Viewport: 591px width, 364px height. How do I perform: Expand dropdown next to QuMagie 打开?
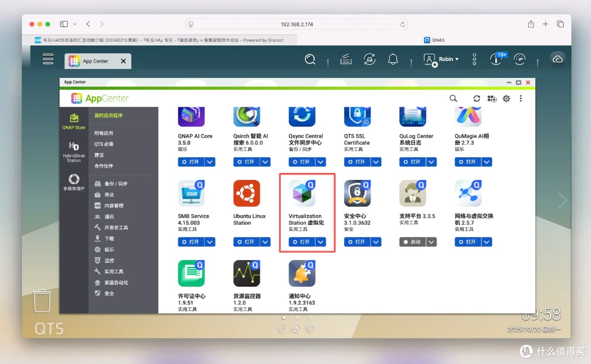click(487, 162)
